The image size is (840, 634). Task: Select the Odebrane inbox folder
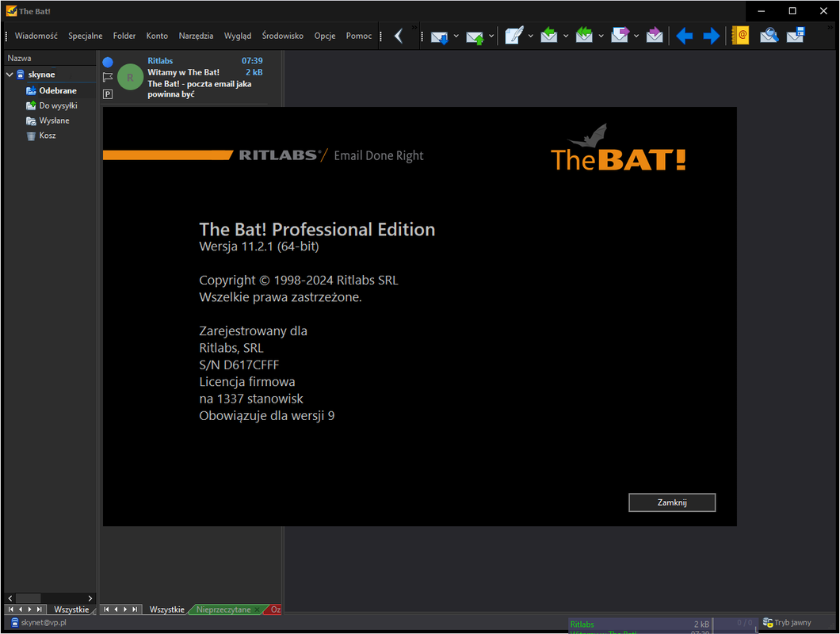[58, 90]
